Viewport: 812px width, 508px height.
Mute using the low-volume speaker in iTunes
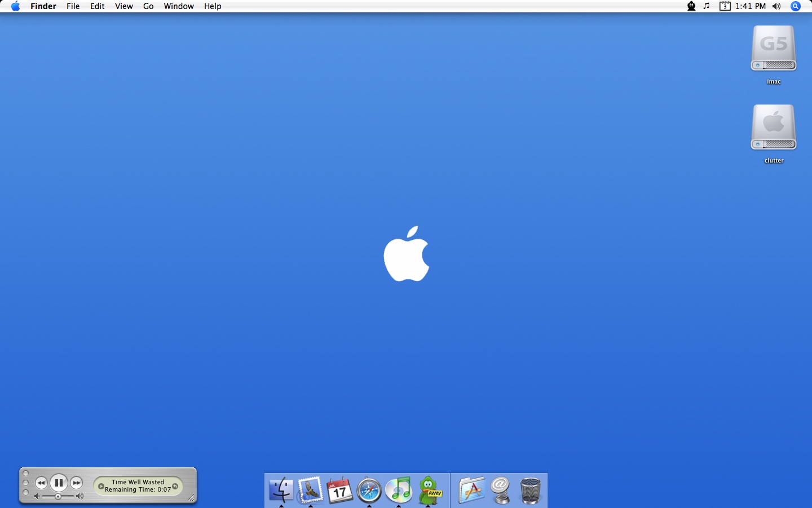coord(37,497)
